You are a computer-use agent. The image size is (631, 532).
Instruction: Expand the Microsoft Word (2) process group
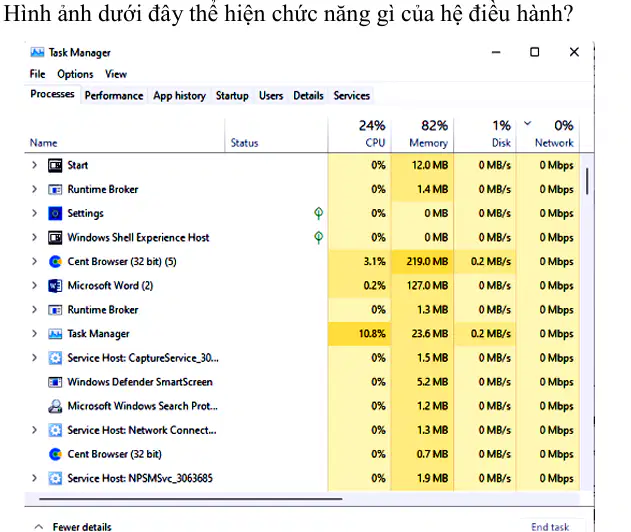pos(35,286)
